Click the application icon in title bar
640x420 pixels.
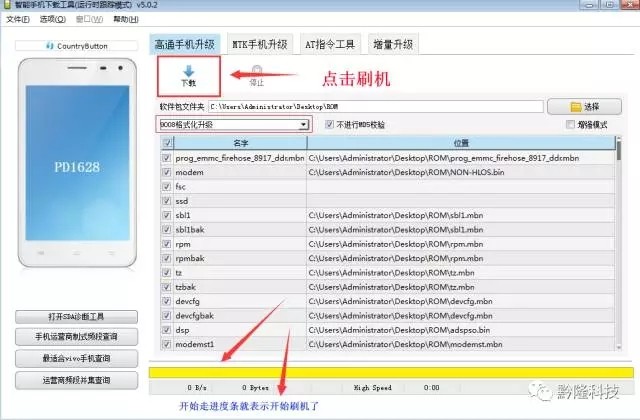click(x=7, y=5)
